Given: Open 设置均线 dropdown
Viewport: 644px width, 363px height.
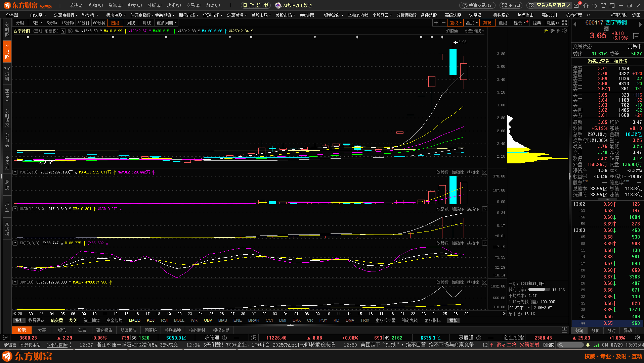Looking at the screenshot, I should (x=475, y=31).
